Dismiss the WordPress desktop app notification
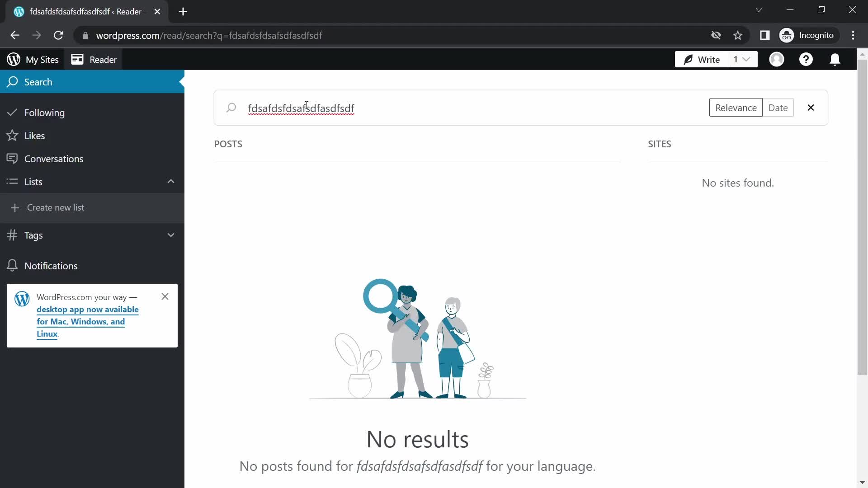 [x=165, y=296]
